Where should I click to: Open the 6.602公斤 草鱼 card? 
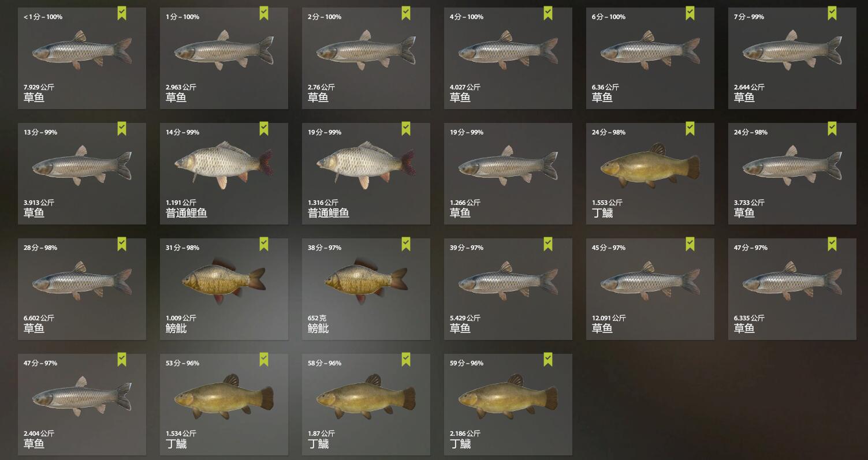click(x=82, y=289)
